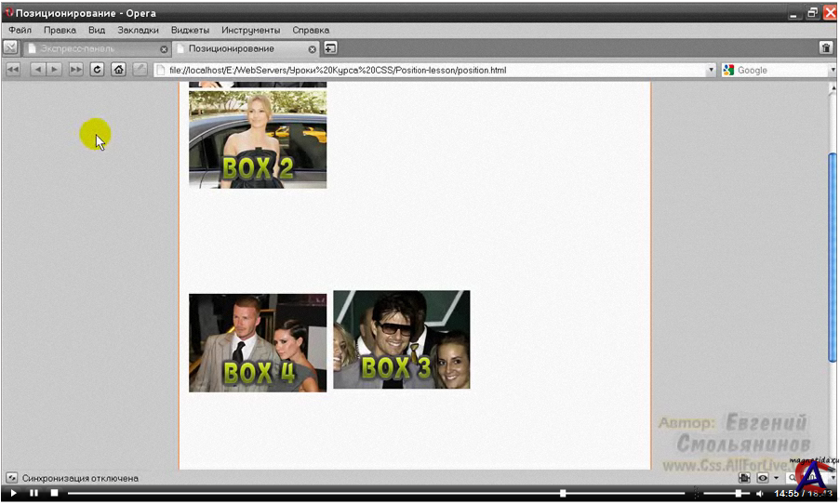Go back one page in Opera

tap(37, 70)
